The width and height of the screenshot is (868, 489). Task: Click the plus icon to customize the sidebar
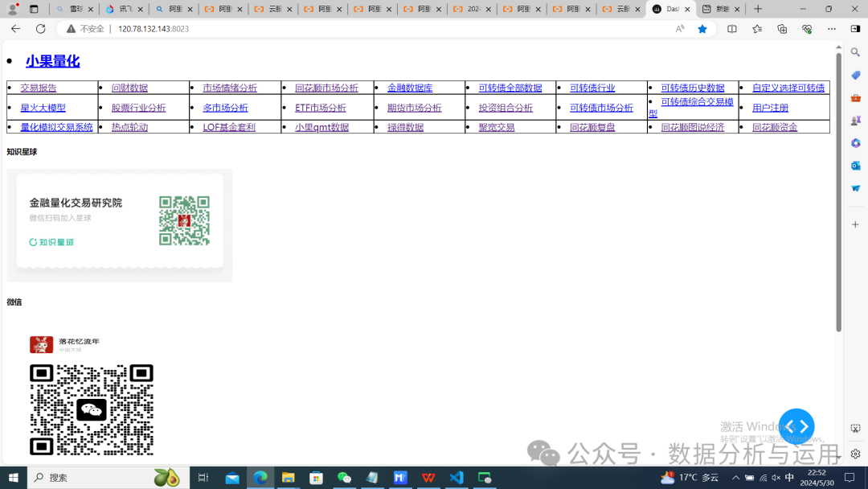pos(855,224)
